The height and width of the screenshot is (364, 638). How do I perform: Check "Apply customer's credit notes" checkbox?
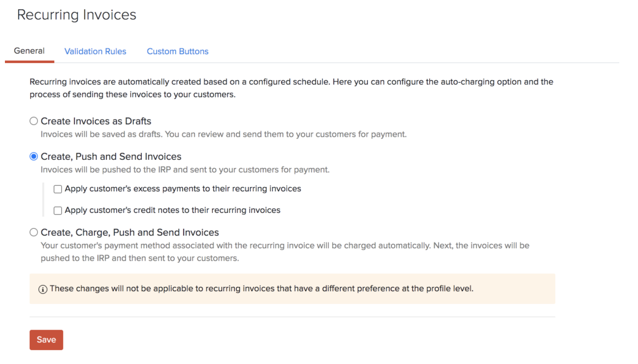point(58,210)
